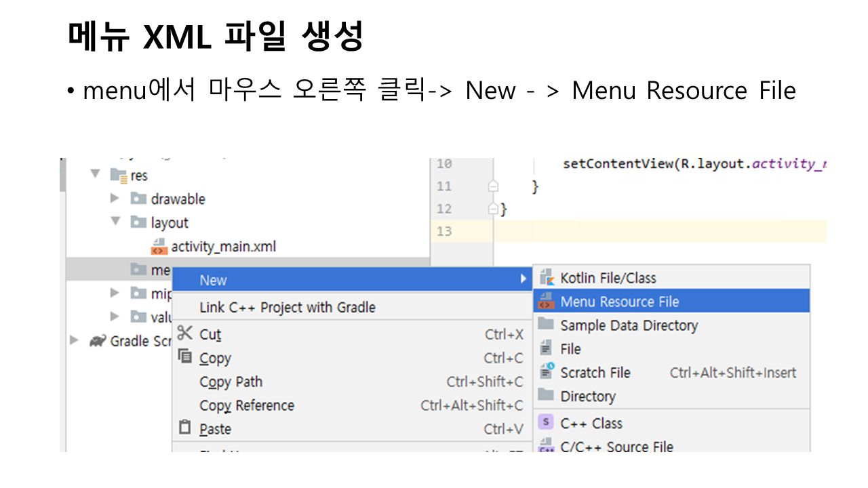The width and height of the screenshot is (868, 488).
Task: Click the C++ Class icon
Action: pyautogui.click(x=547, y=423)
